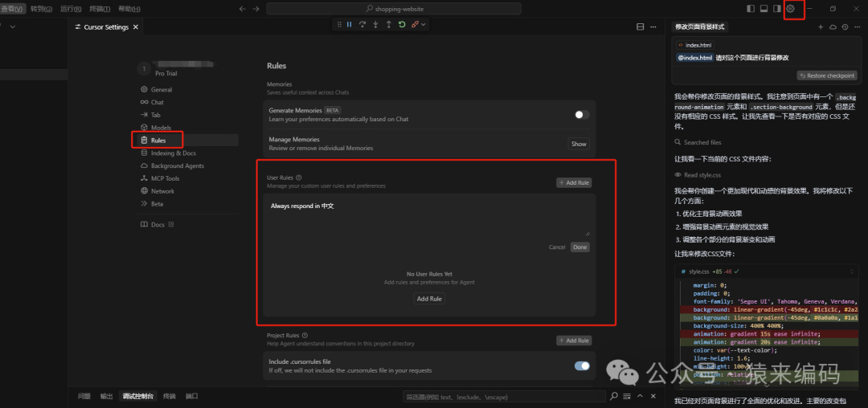
Task: Switch to 终端 panel tab
Action: pos(170,397)
